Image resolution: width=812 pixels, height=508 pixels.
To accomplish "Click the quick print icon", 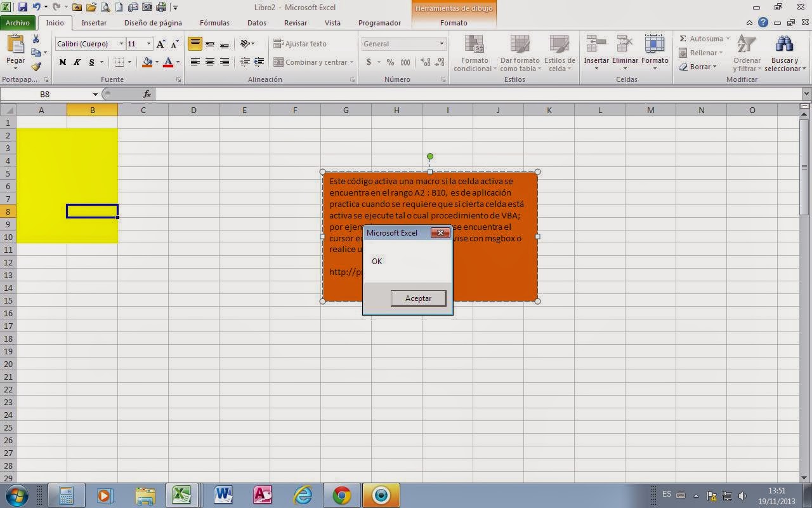I will click(161, 8).
